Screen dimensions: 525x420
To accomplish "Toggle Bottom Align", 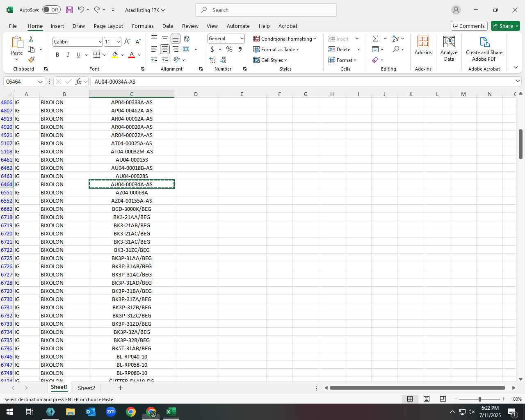I will pos(176,39).
